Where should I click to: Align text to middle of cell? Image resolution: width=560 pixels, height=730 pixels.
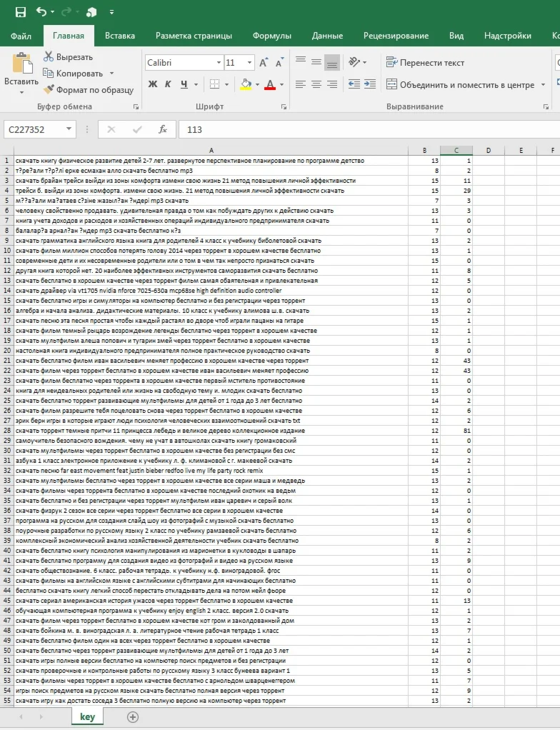(316, 61)
